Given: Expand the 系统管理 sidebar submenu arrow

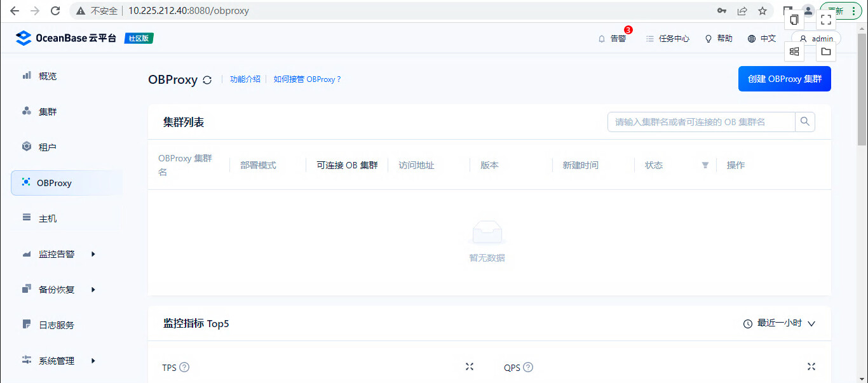Looking at the screenshot, I should 93,361.
